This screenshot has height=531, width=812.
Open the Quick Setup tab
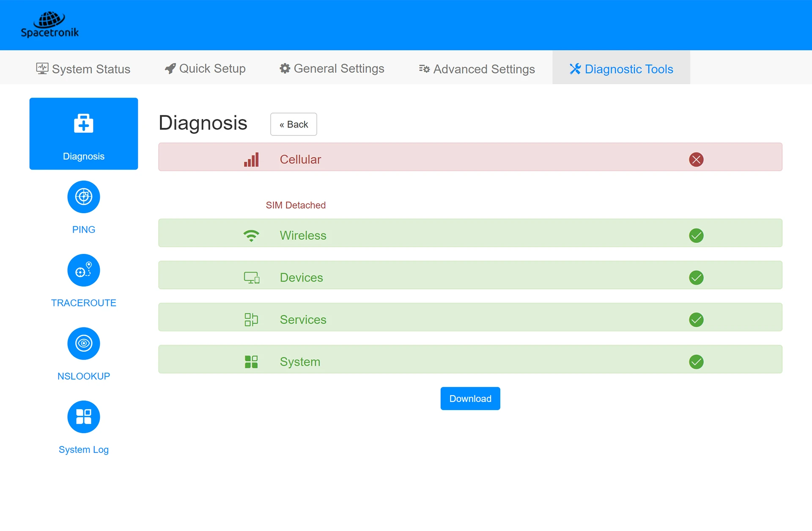click(x=205, y=69)
